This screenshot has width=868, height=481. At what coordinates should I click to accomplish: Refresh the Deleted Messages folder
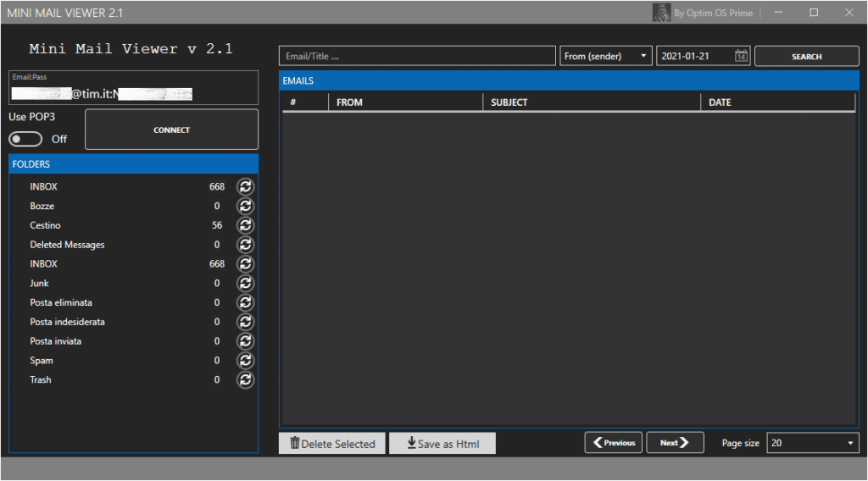[245, 245]
